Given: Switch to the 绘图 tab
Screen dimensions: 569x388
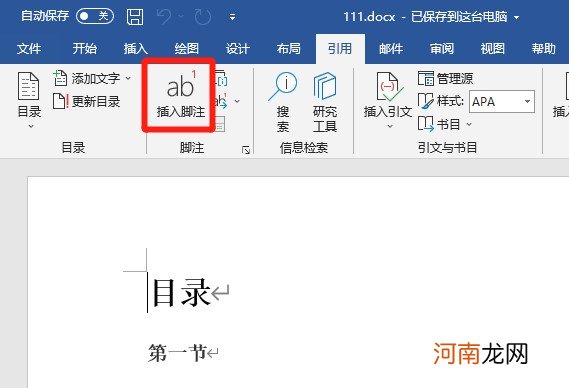Looking at the screenshot, I should [187, 48].
